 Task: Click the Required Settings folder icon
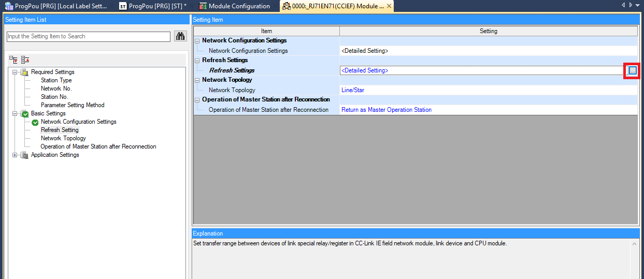24,72
